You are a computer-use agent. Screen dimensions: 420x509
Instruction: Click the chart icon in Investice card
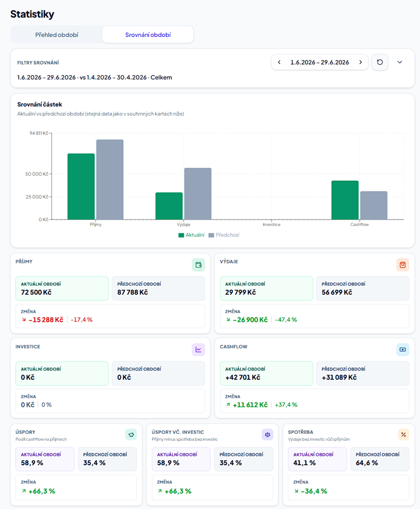point(198,349)
